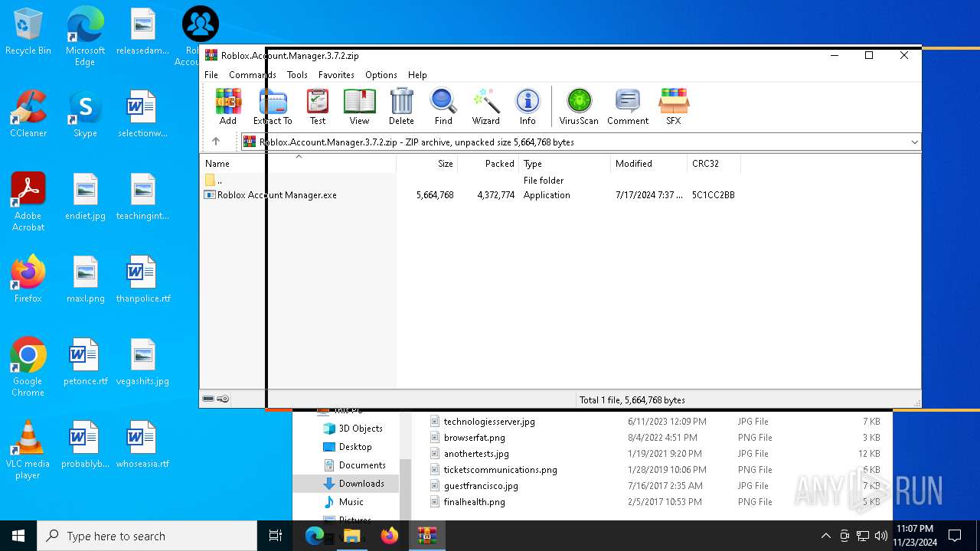Sort by Packed column header

[x=488, y=164]
